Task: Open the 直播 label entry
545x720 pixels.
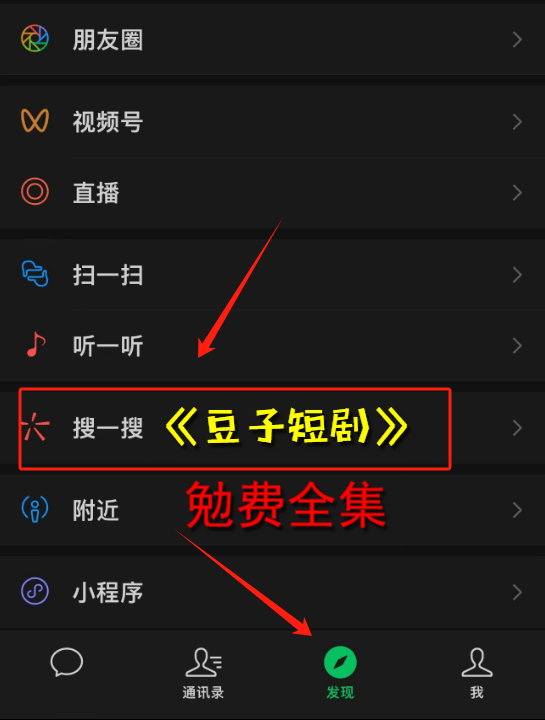Action: pyautogui.click(x=96, y=193)
